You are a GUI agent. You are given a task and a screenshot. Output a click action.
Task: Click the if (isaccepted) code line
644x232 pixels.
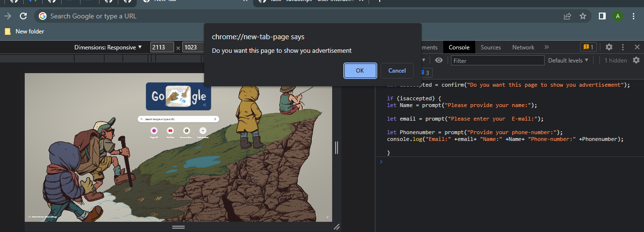click(414, 98)
